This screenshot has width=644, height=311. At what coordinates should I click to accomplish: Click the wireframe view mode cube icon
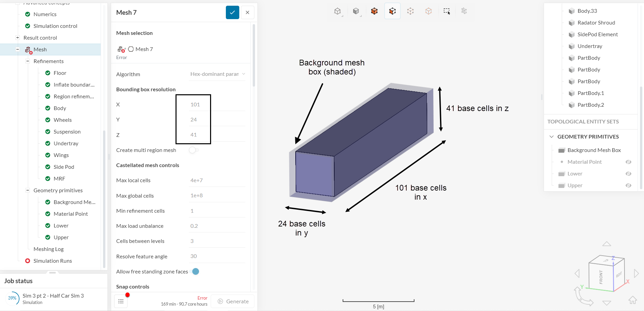[338, 11]
